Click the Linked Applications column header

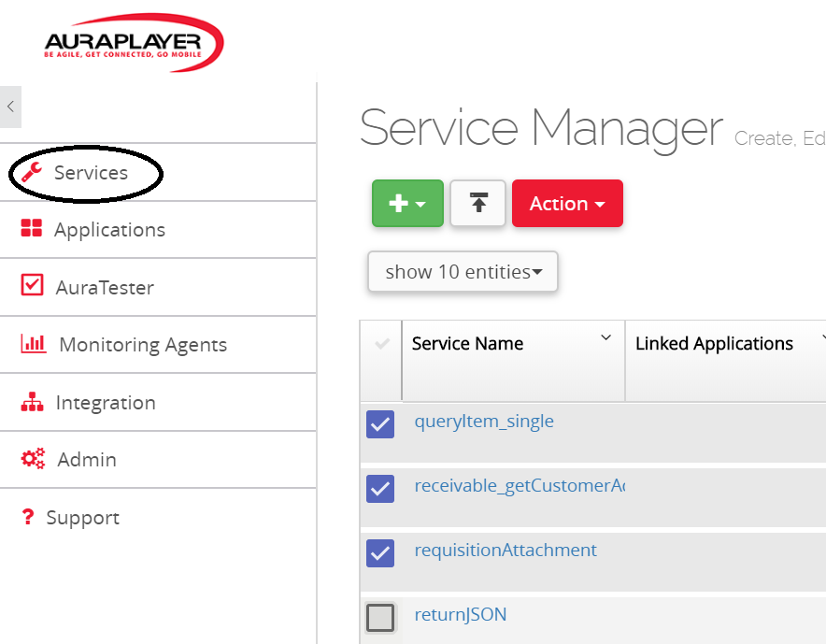click(714, 344)
